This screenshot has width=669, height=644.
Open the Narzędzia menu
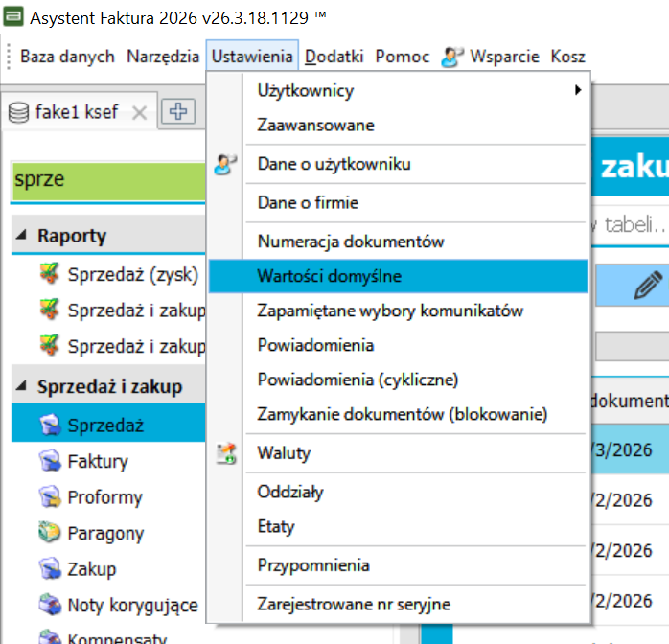(162, 57)
